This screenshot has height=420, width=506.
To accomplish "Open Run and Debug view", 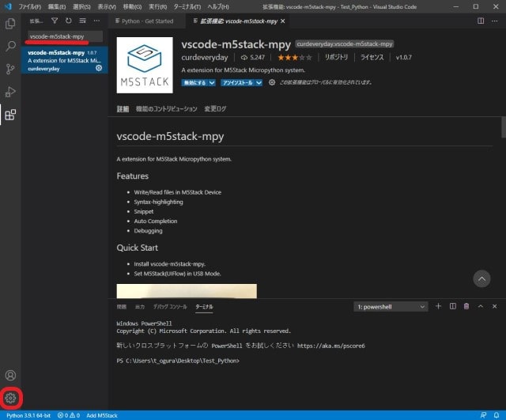I will click(x=10, y=92).
